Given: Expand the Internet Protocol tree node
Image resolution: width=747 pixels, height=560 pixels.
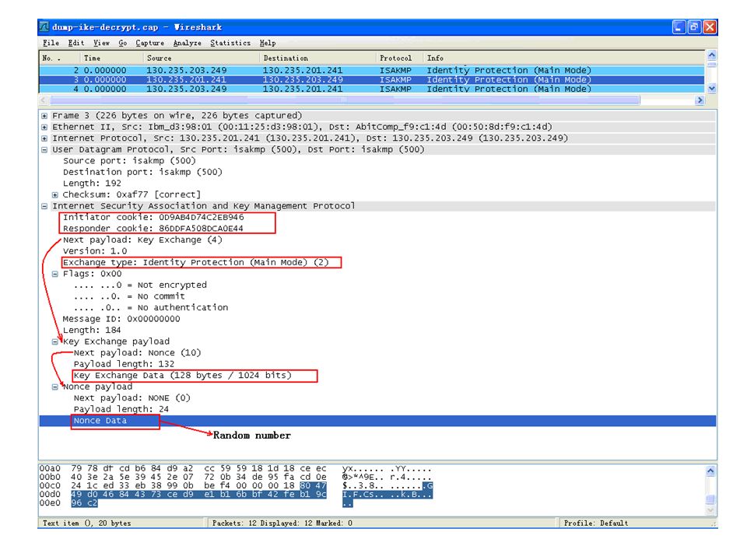Looking at the screenshot, I should [x=44, y=138].
